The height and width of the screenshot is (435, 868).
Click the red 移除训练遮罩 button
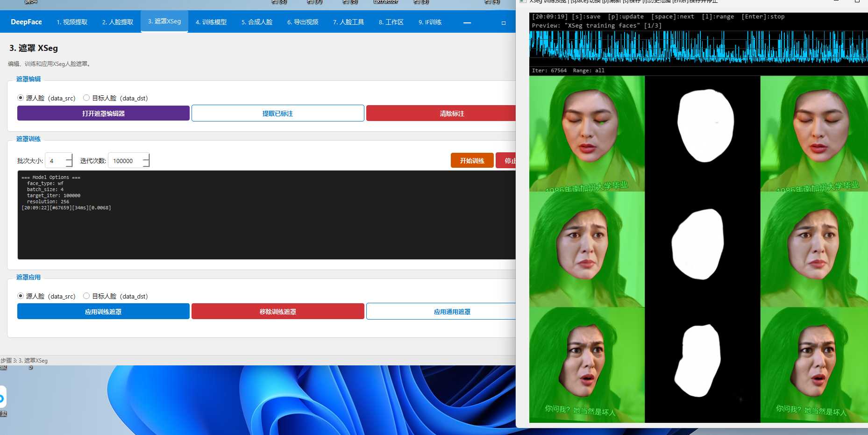point(277,312)
